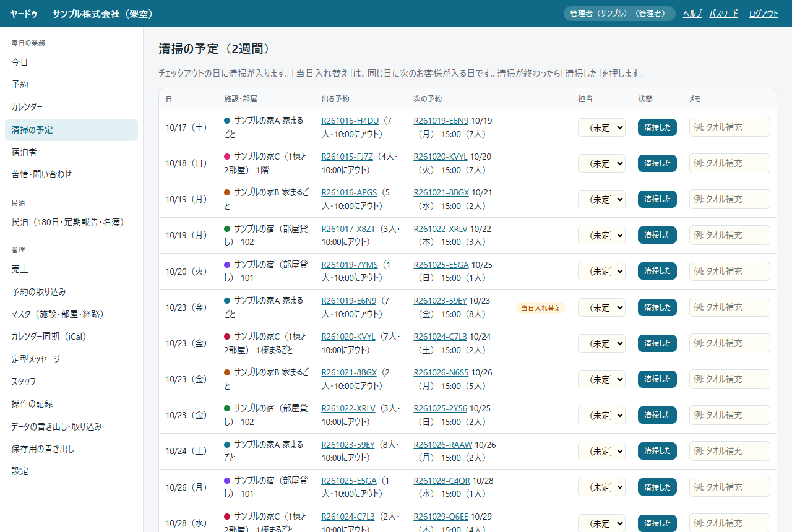
Task: Open reservation link R261025-2Y56
Action: pyautogui.click(x=441, y=408)
